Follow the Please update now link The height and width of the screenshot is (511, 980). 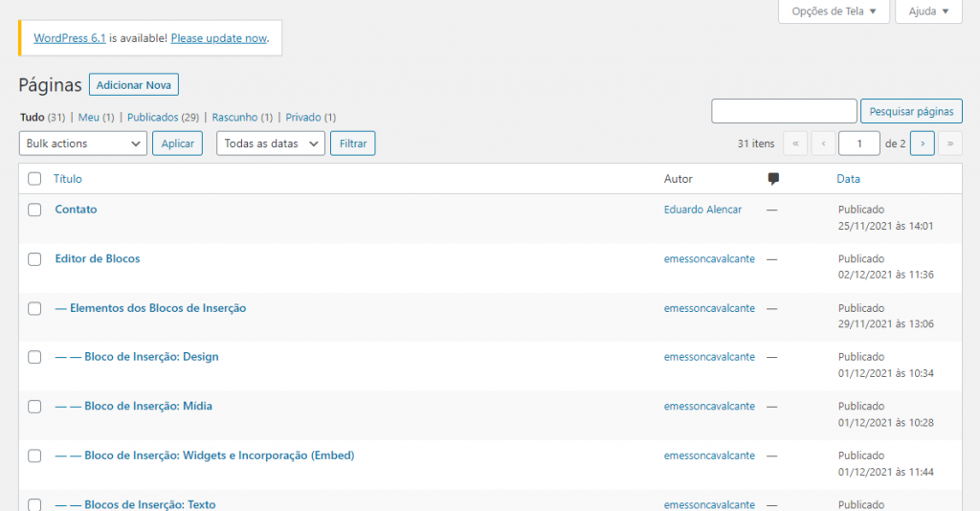click(x=219, y=38)
